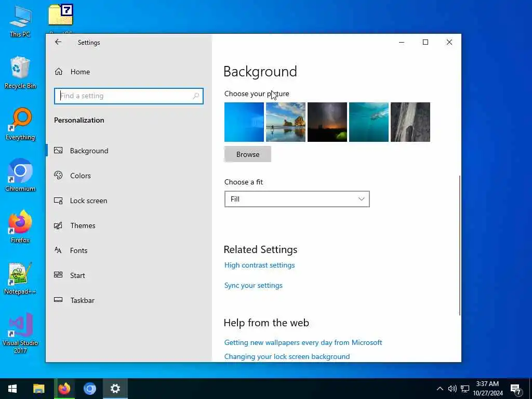This screenshot has height=399, width=532.
Task: Go to the Colors settings page
Action: (x=128, y=176)
